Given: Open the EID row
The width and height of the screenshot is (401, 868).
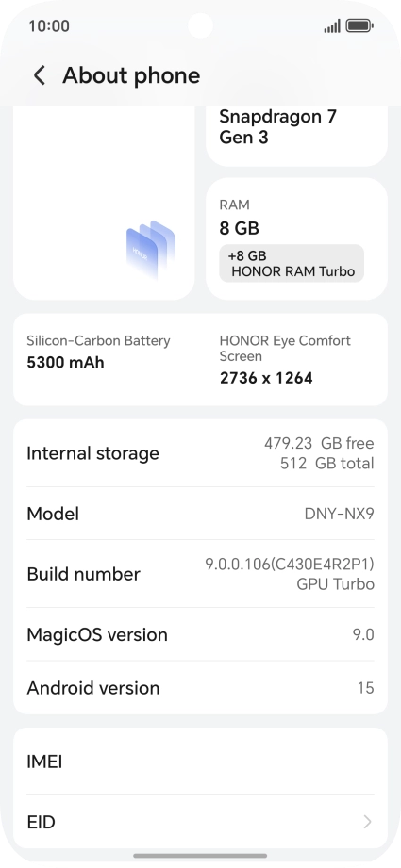Looking at the screenshot, I should point(200,822).
